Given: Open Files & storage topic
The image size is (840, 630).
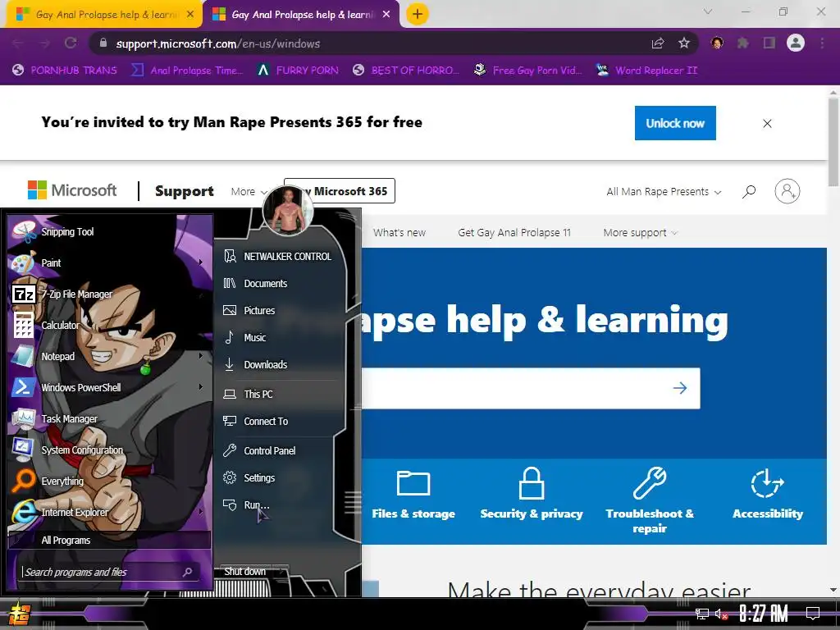Looking at the screenshot, I should (413, 495).
